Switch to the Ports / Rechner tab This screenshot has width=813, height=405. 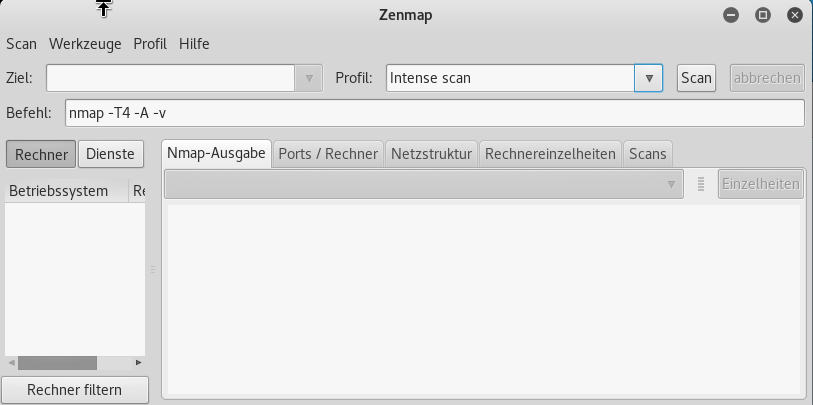point(328,154)
